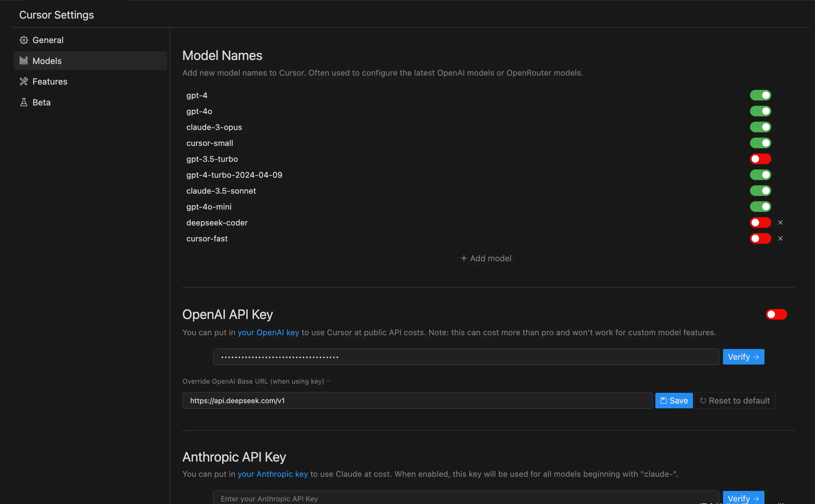Open the 'your Anthropic key' link
The width and height of the screenshot is (815, 504).
pyautogui.click(x=273, y=474)
